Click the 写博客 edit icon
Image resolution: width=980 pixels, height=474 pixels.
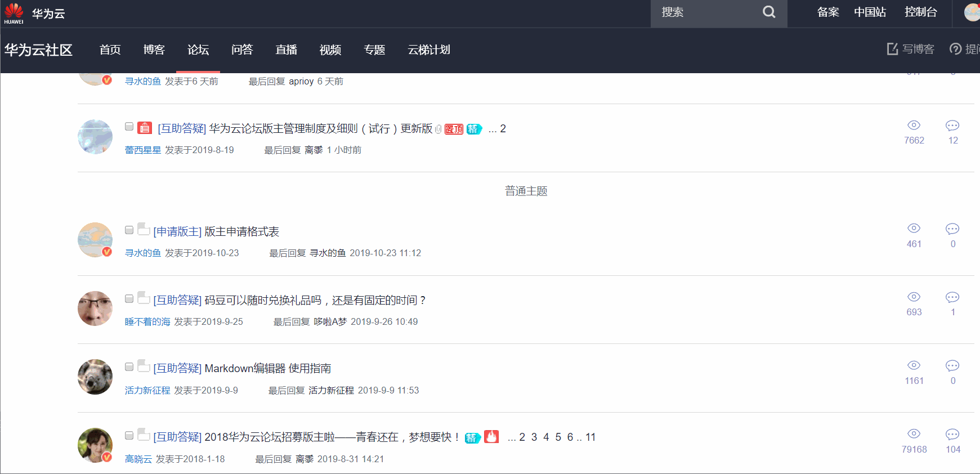[x=892, y=49]
